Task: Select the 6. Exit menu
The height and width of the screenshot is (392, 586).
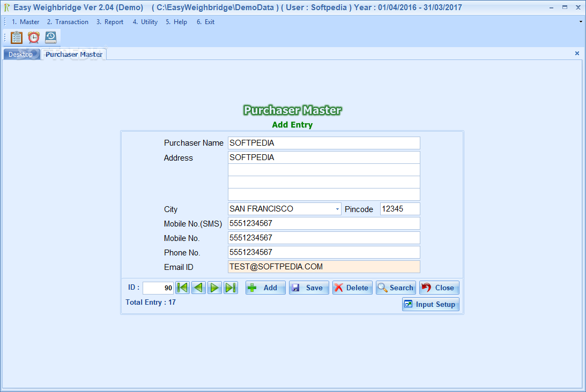Action: pyautogui.click(x=205, y=22)
